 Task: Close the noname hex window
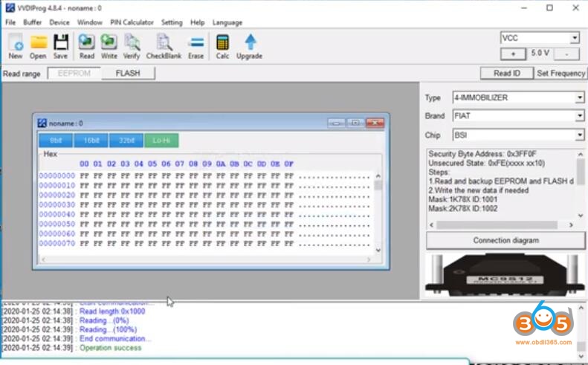tap(375, 123)
